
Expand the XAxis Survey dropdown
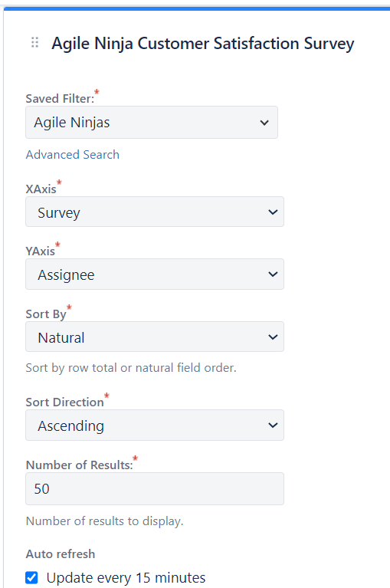pyautogui.click(x=155, y=212)
